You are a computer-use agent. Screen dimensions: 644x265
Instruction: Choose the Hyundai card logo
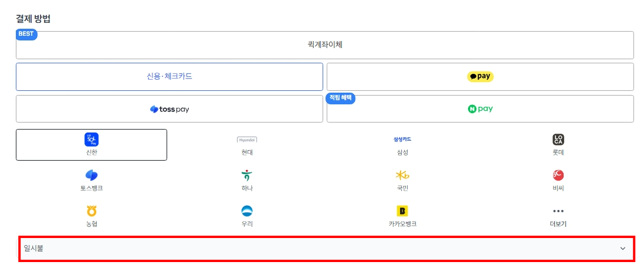[248, 140]
